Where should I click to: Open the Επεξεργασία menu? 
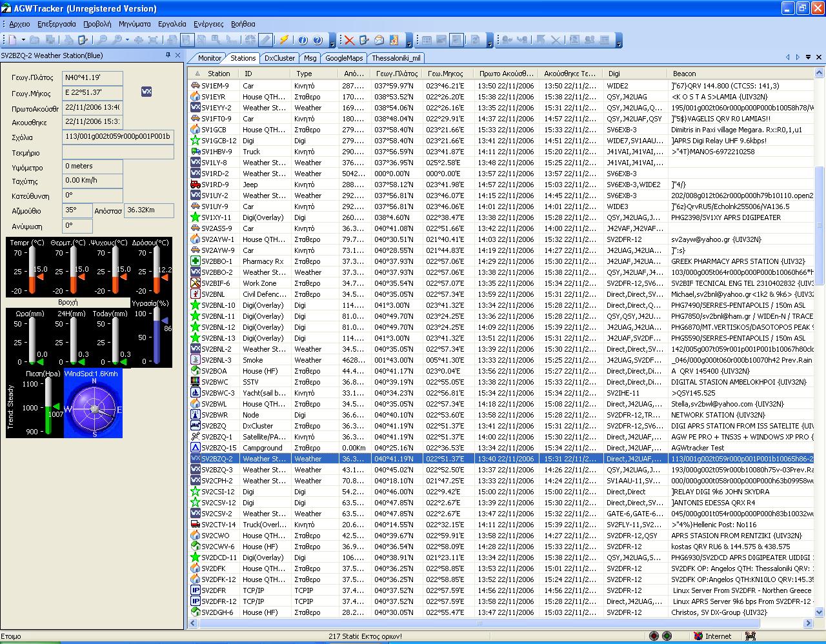[57, 24]
